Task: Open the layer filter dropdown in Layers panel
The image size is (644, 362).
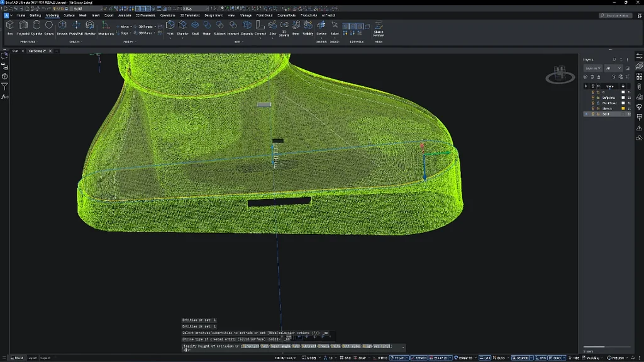Action: pos(592,68)
